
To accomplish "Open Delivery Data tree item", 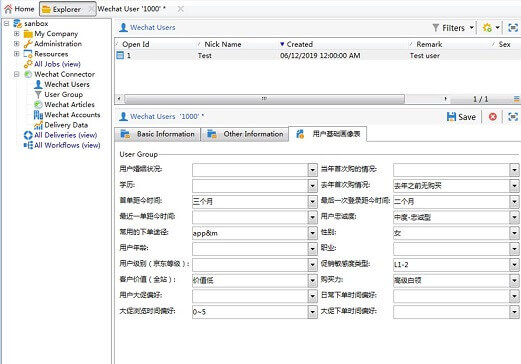I will coord(66,125).
